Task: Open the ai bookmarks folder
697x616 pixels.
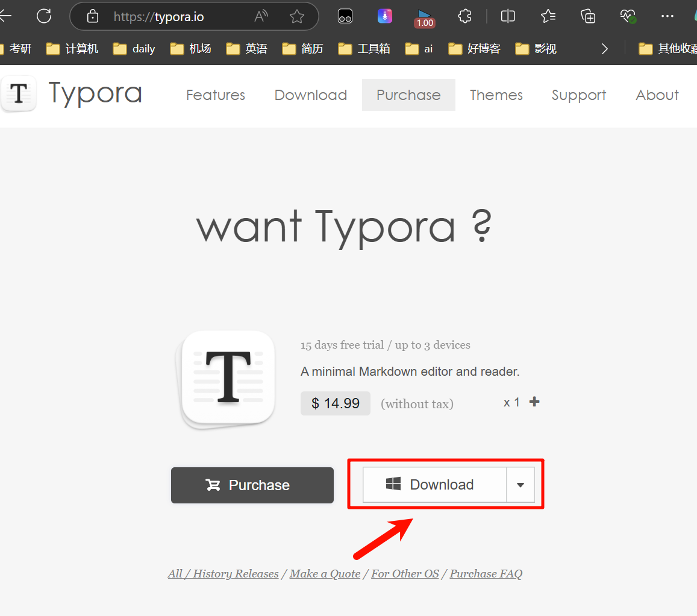Action: [419, 48]
